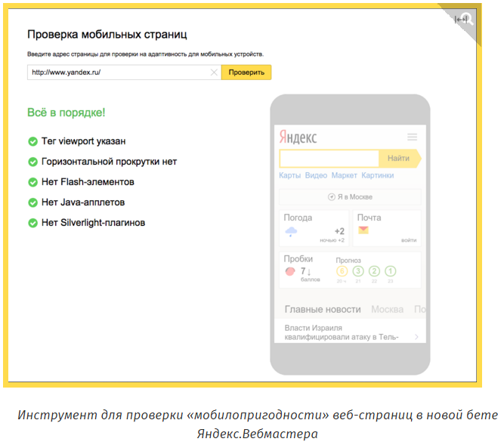Click the Проверить button

click(246, 73)
